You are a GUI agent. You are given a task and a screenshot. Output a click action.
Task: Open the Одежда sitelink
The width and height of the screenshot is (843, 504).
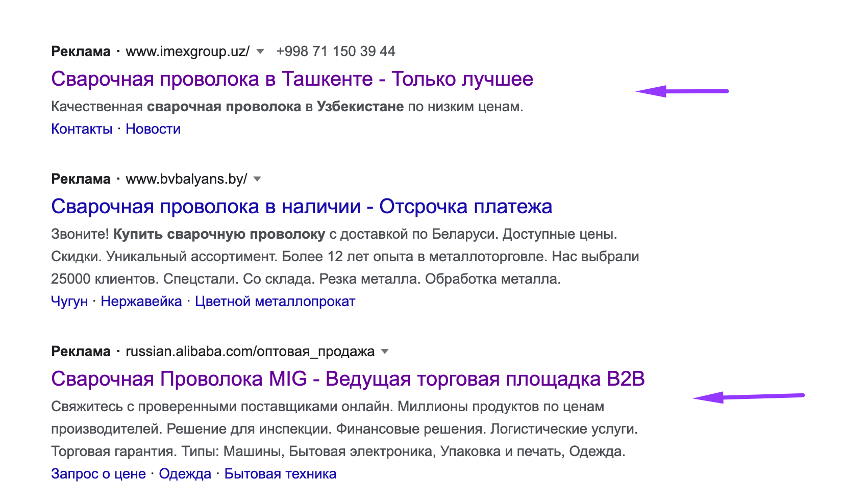[185, 474]
